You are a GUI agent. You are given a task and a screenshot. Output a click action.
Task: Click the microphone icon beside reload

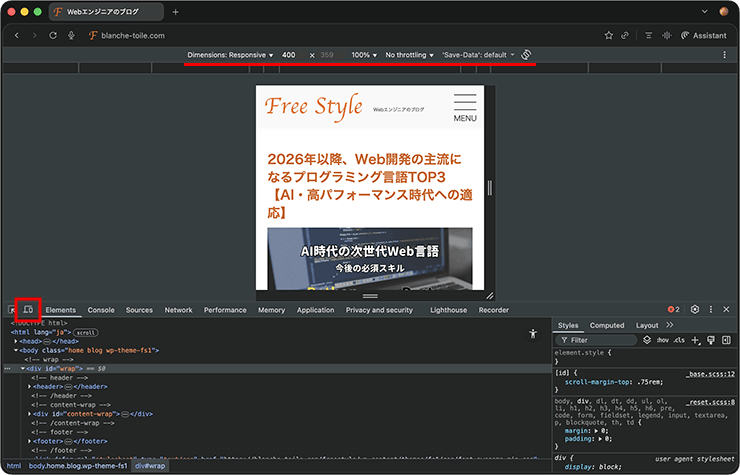coord(71,35)
